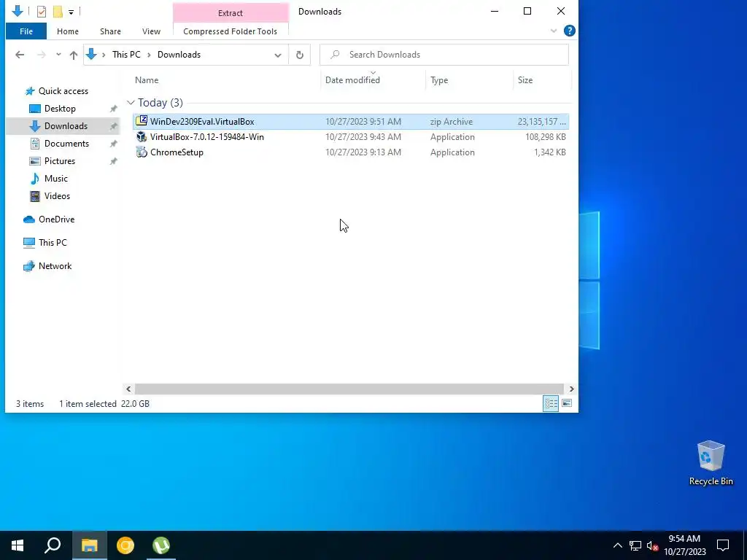Open the address bar history dropdown
The width and height of the screenshot is (747, 560).
[278, 55]
